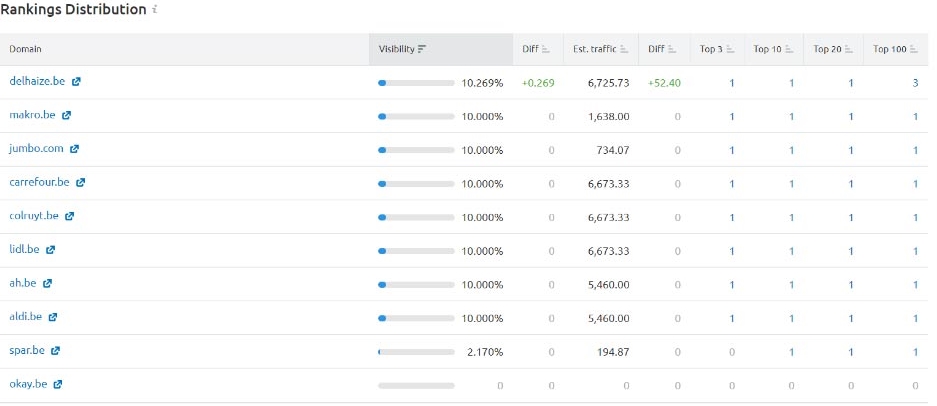Click the info icon beside Rankings Distribution

155,10
